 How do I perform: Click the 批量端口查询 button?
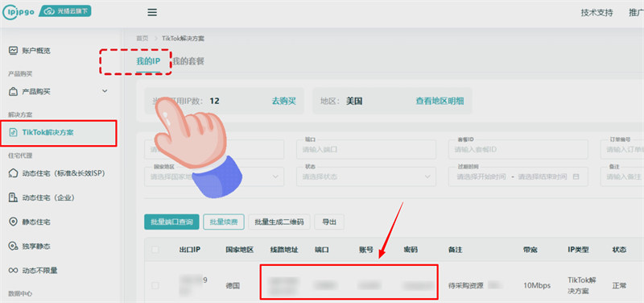click(171, 222)
